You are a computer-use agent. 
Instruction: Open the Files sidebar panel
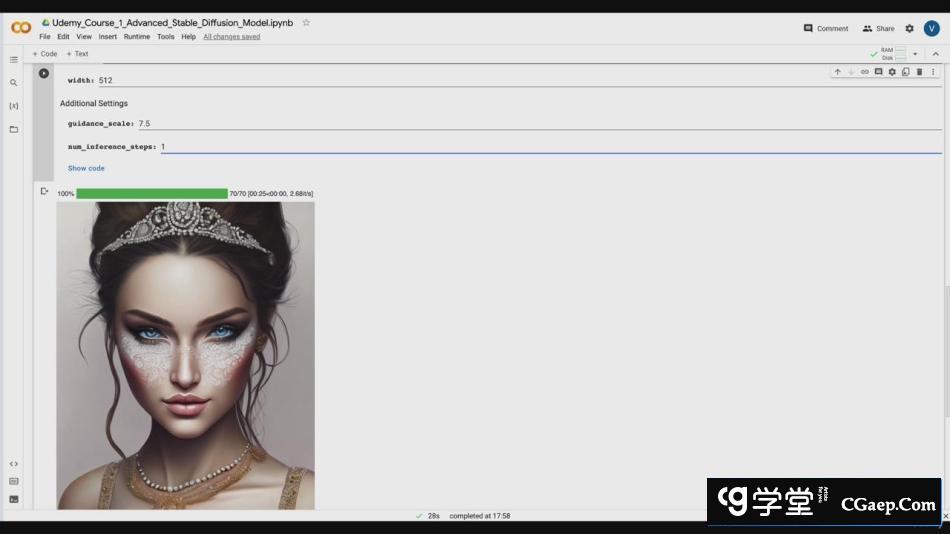pos(14,129)
